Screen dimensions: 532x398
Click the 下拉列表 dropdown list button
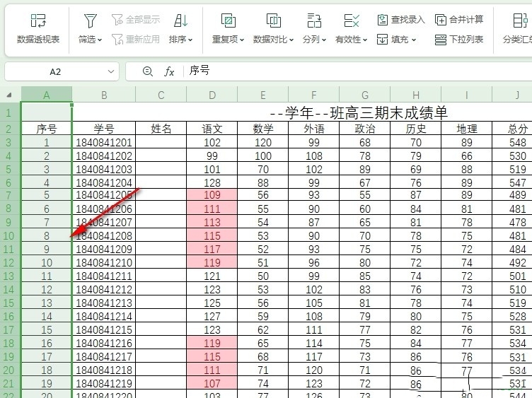pos(459,40)
